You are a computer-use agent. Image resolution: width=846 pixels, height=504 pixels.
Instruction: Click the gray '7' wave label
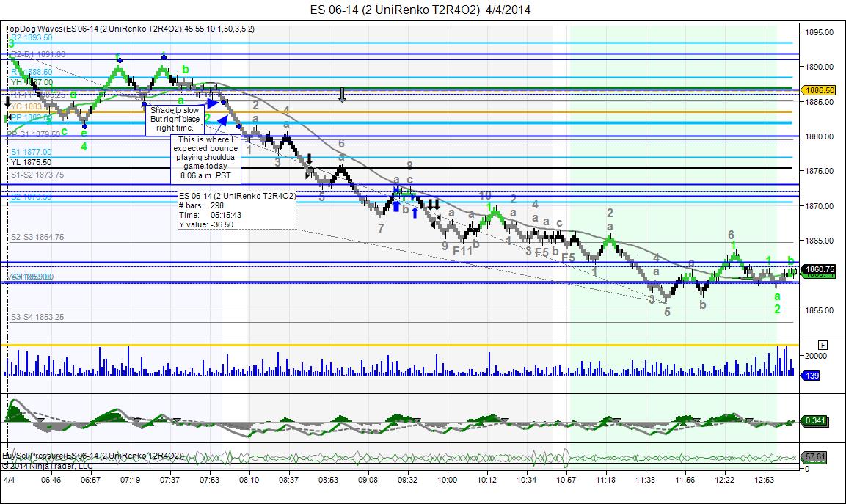381,228
